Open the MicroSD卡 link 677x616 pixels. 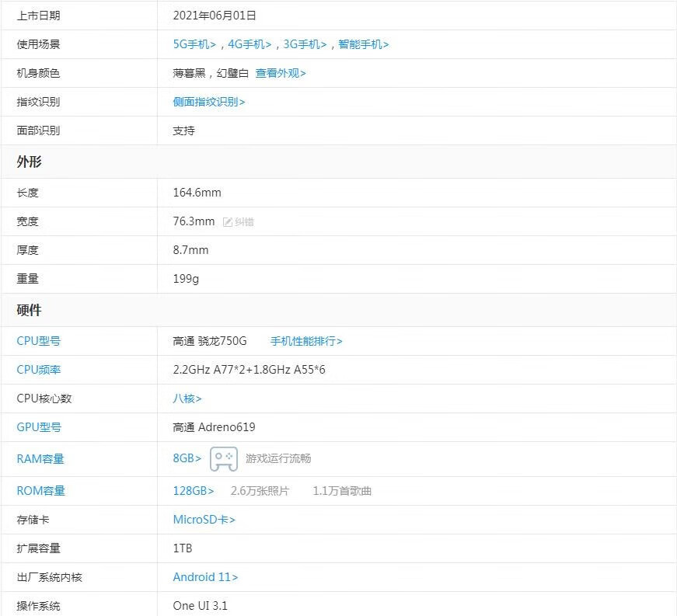click(x=204, y=520)
